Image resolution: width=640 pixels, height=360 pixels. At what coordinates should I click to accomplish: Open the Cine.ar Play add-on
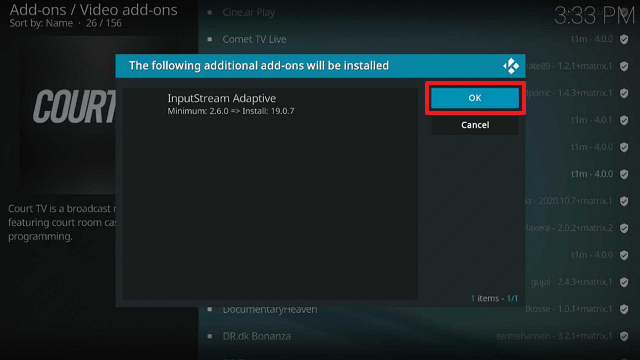249,12
